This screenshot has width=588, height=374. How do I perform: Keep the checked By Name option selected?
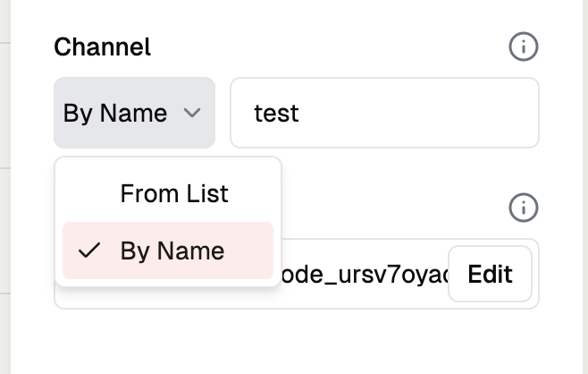coord(172,251)
